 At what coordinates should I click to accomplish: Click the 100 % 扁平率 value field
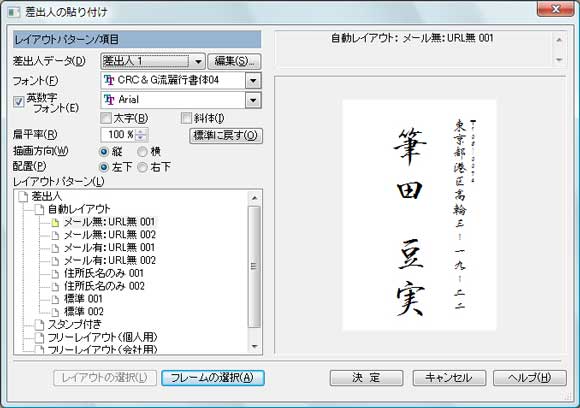click(118, 135)
